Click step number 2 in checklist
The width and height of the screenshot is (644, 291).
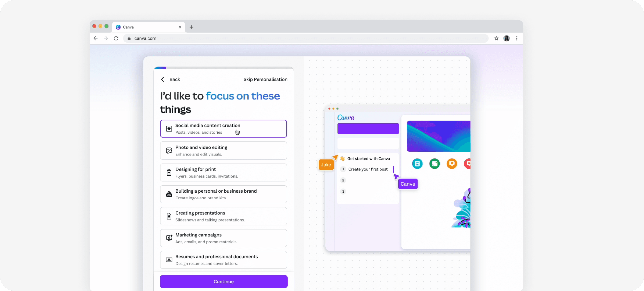tap(343, 180)
